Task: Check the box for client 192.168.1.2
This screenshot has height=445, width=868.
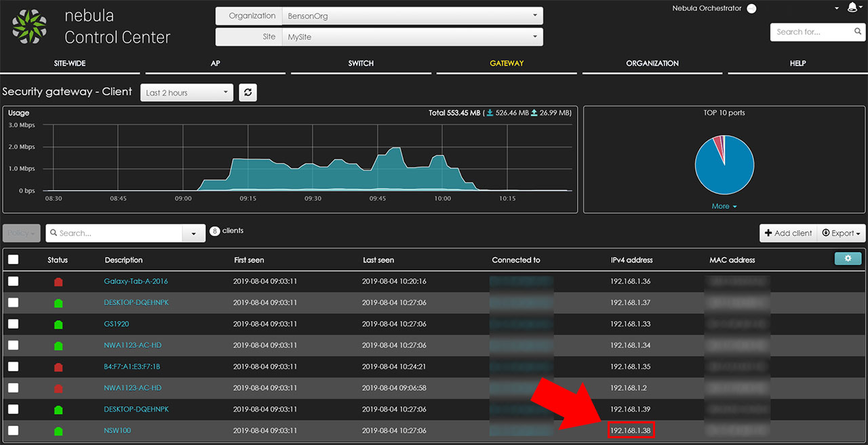Action: tap(14, 388)
